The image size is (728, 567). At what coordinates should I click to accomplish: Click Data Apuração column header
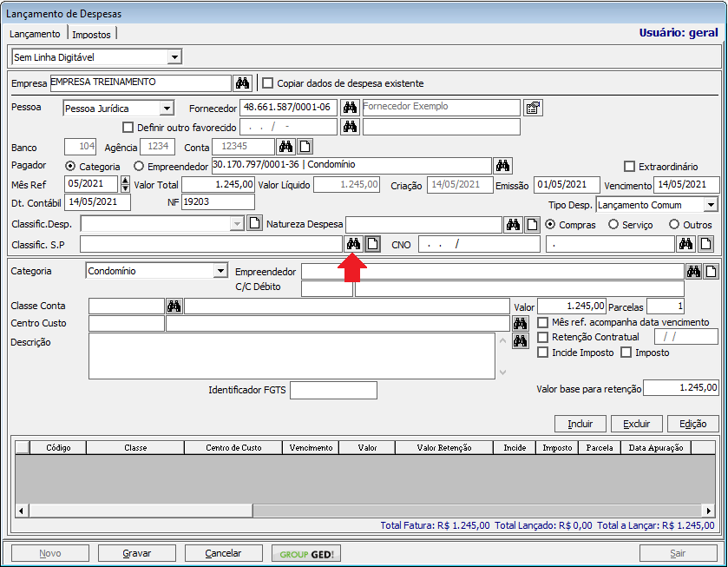[x=656, y=447]
